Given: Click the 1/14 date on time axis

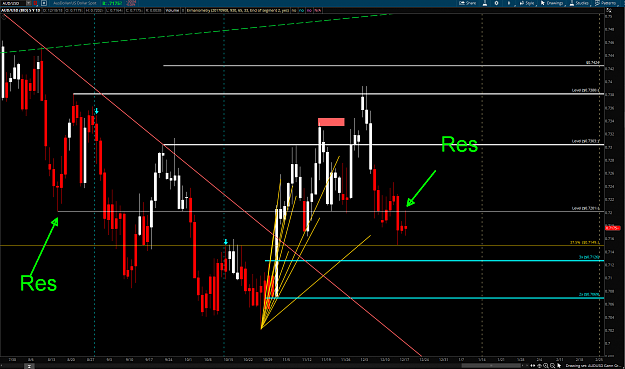Looking at the screenshot, I should pyautogui.click(x=482, y=359).
